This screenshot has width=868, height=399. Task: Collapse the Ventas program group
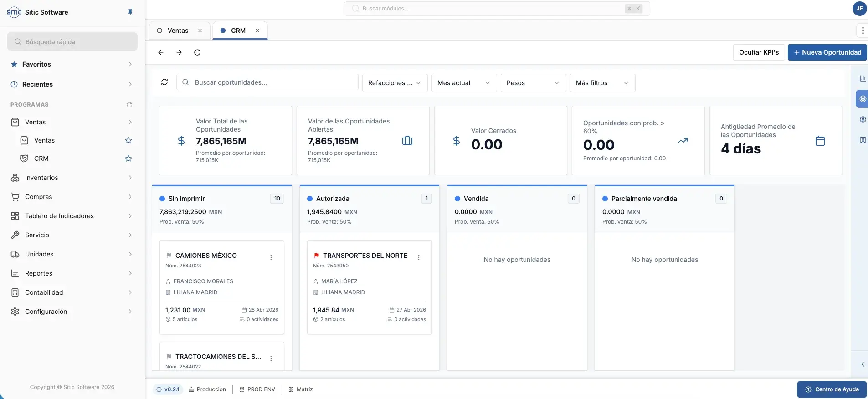coord(72,122)
